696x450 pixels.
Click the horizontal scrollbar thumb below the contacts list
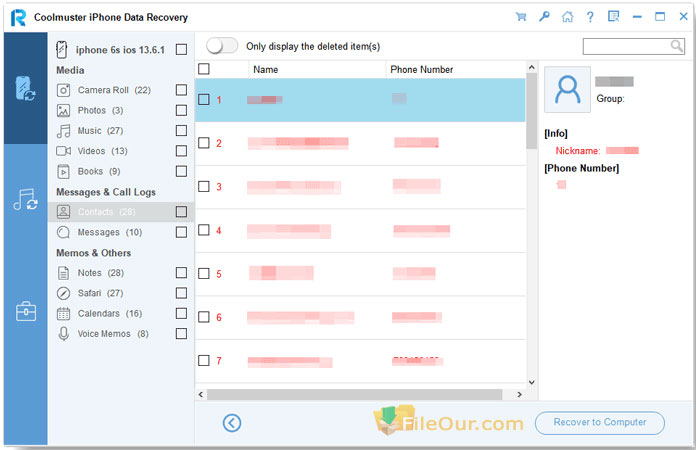coord(354,394)
